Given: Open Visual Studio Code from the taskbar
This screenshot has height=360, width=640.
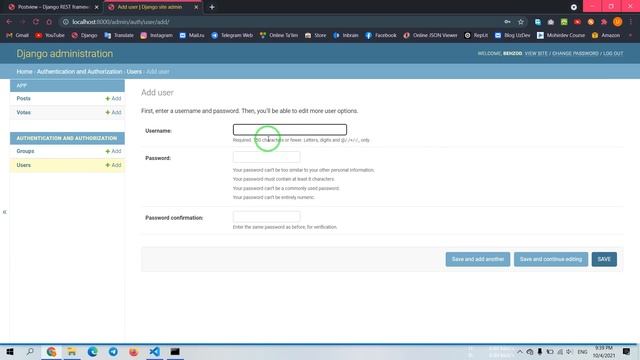Looking at the screenshot, I should click(x=154, y=351).
